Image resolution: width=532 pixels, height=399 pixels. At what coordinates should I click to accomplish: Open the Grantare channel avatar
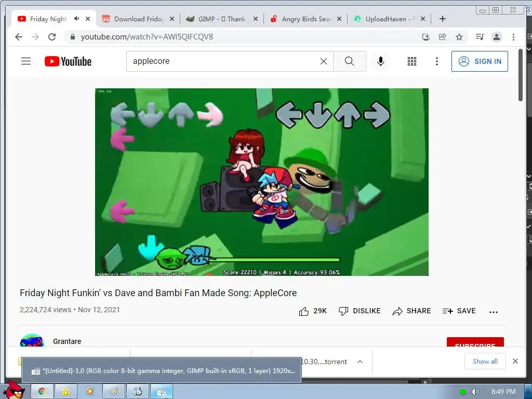coord(32,340)
